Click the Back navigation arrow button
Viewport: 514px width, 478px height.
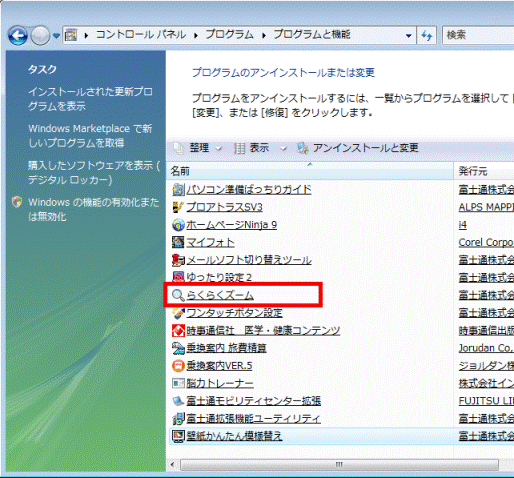point(18,35)
